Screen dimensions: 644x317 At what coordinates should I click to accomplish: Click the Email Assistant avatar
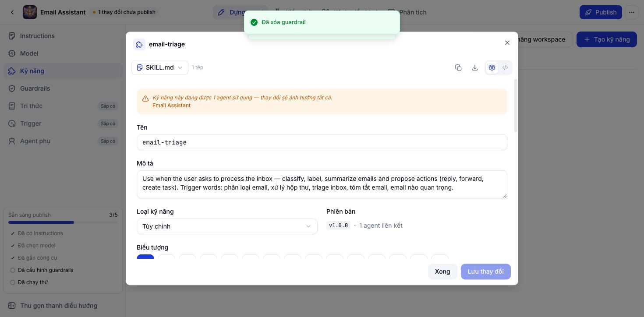click(x=30, y=12)
